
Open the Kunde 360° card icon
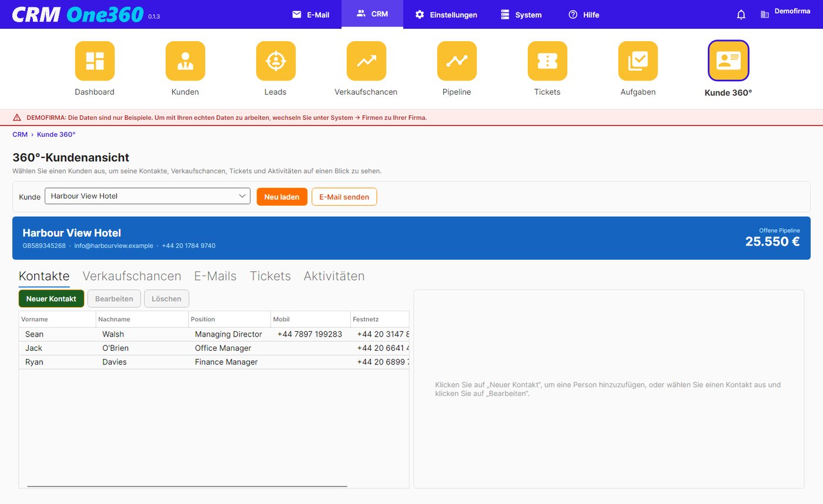coord(728,61)
